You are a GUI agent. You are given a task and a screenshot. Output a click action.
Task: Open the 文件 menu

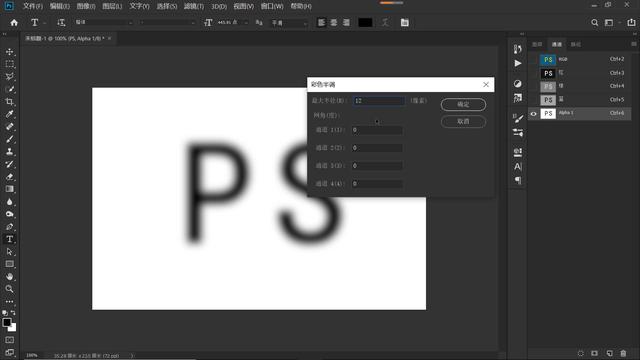click(x=33, y=6)
